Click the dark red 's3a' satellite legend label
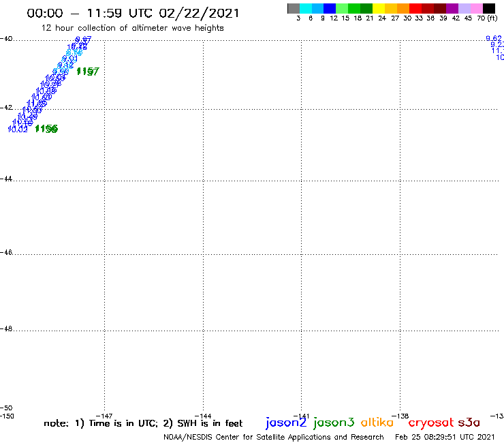Viewport: 504px width, 443px height. [x=469, y=423]
